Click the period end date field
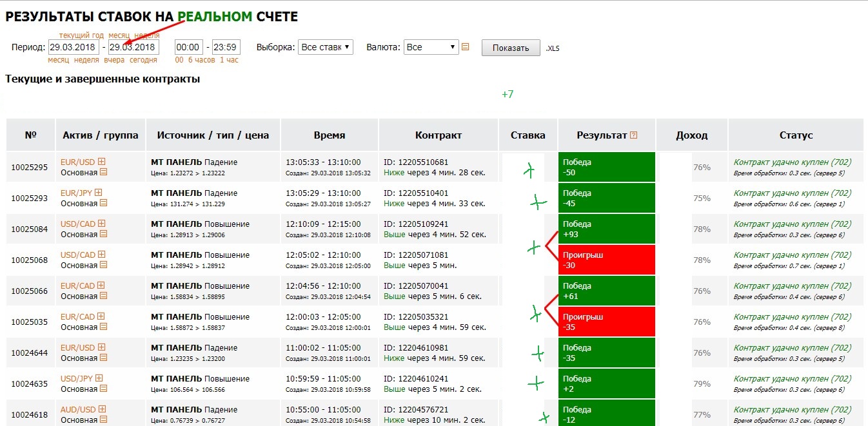Viewport: 868px width, 426px height. tap(133, 47)
